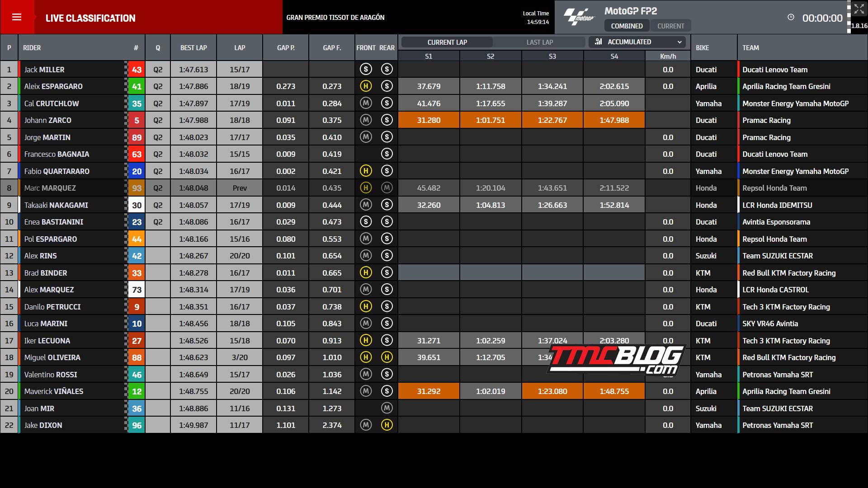
Task: Click Johann Zarco's rear soft tyre icon
Action: tap(387, 120)
